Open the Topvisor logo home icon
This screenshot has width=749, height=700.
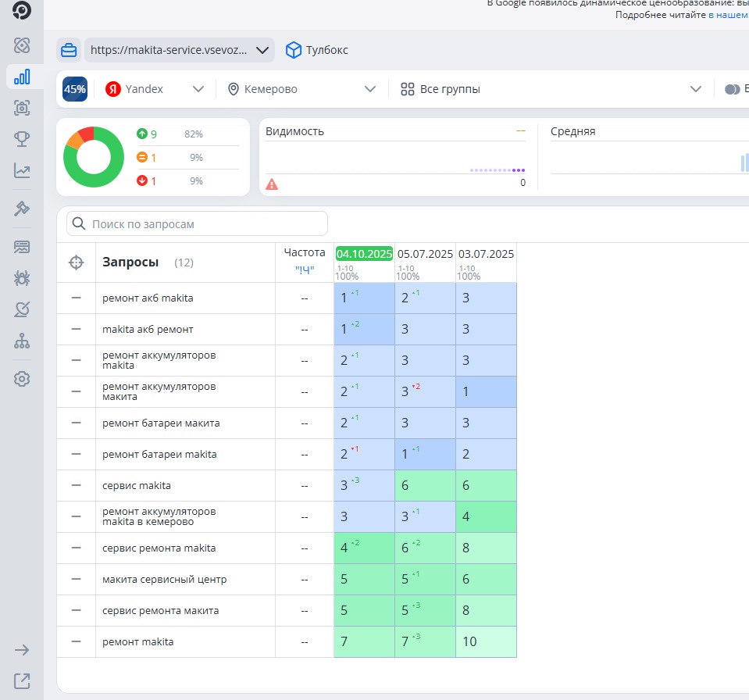tap(22, 10)
